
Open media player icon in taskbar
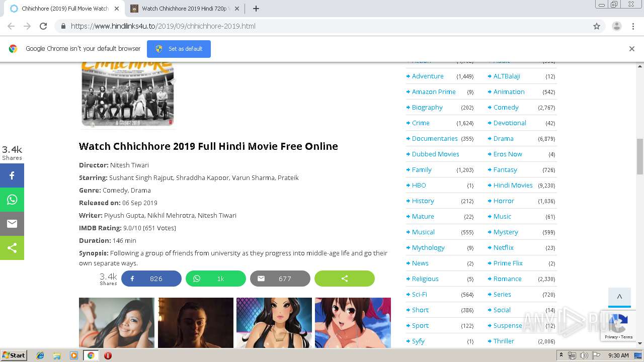pos(74,355)
